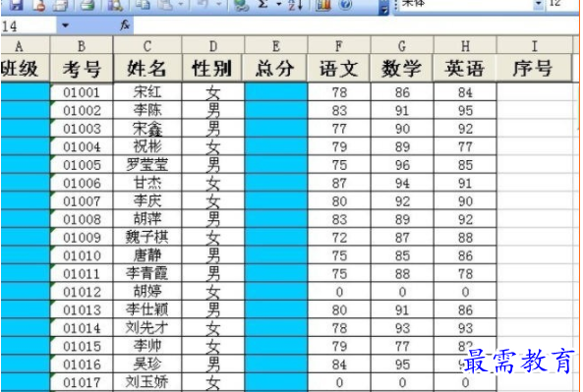Click the 英语 header cell
This screenshot has width=583, height=392.
coord(465,69)
